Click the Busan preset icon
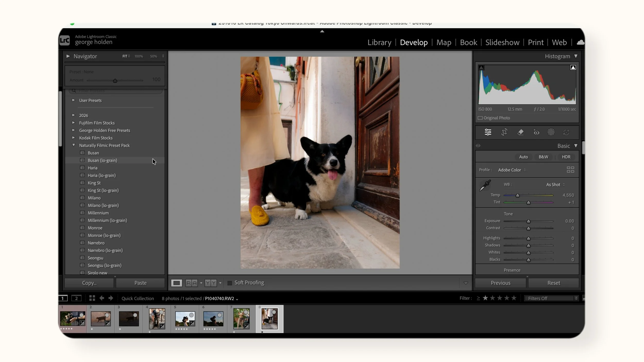Viewport: 644px width, 362px height. pos(82,153)
